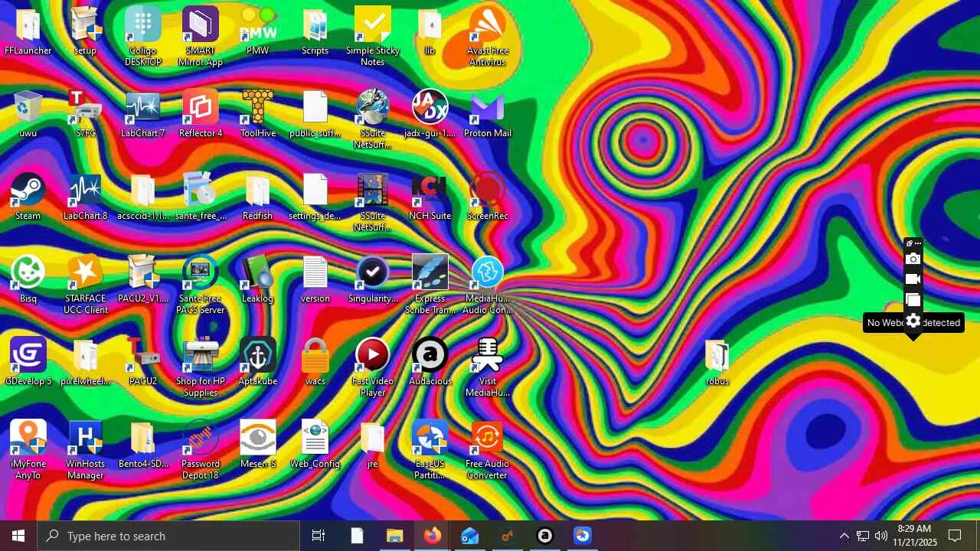Screen dimensions: 980x551
Task: Select the setup installer icon
Action: point(86,31)
